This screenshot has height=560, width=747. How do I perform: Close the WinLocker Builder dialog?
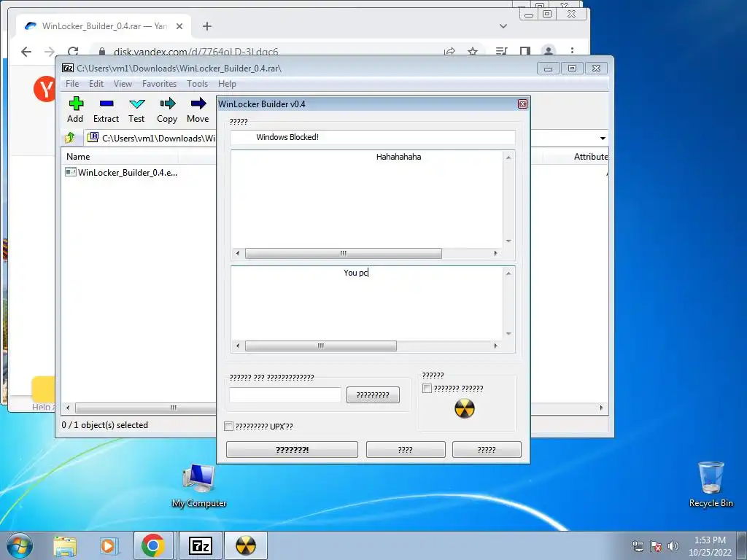(x=522, y=104)
